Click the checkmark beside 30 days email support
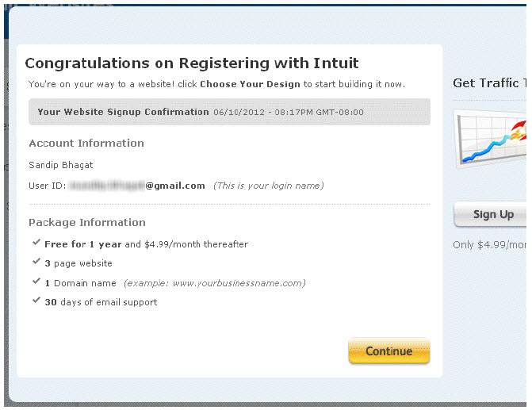The image size is (532, 410). [36, 301]
